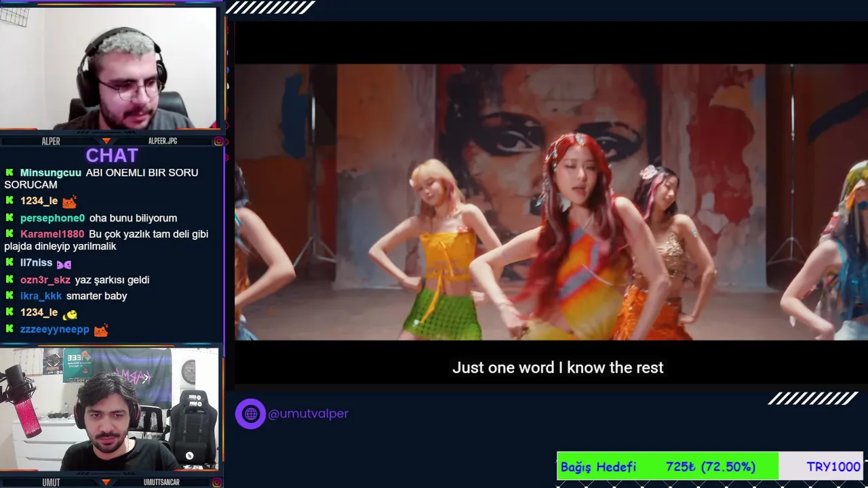Image resolution: width=868 pixels, height=488 pixels.
Task: Click the Kick badge before ikra_kkk
Action: [9, 296]
